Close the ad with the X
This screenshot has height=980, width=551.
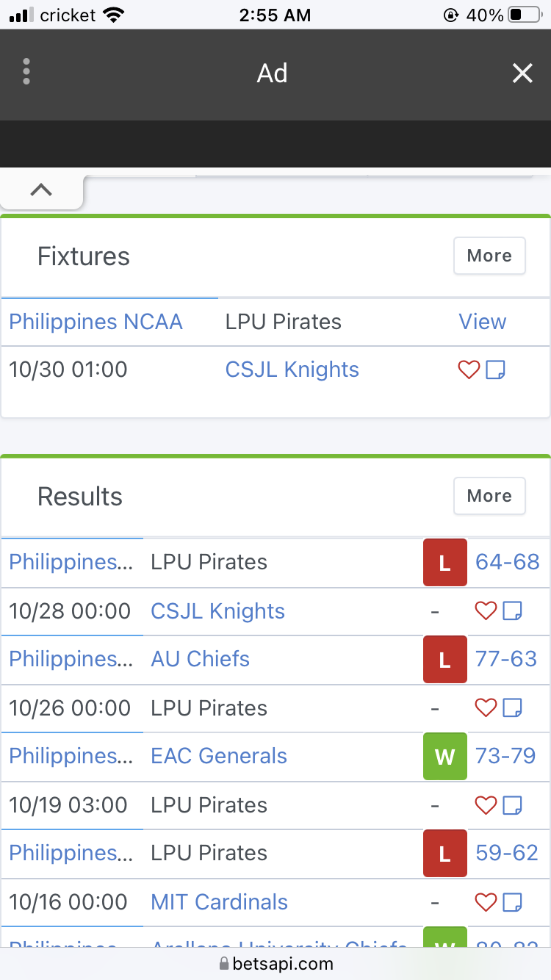pos(522,73)
